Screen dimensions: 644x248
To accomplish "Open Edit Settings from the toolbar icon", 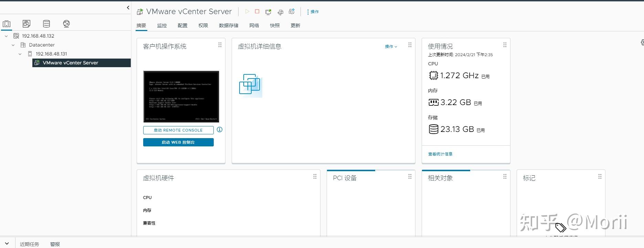I will [x=281, y=12].
